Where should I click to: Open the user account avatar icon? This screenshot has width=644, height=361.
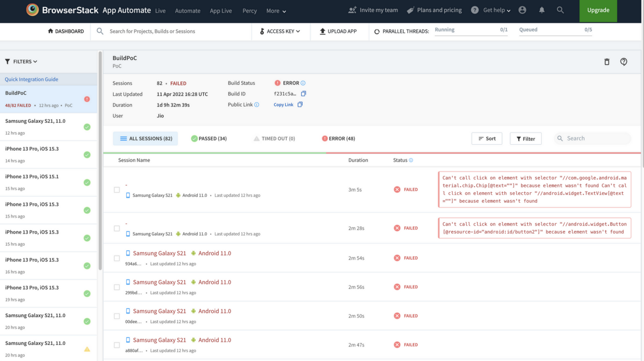coord(522,10)
